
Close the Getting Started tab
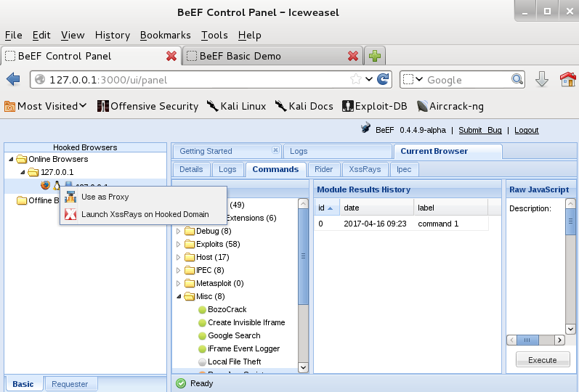pos(275,150)
